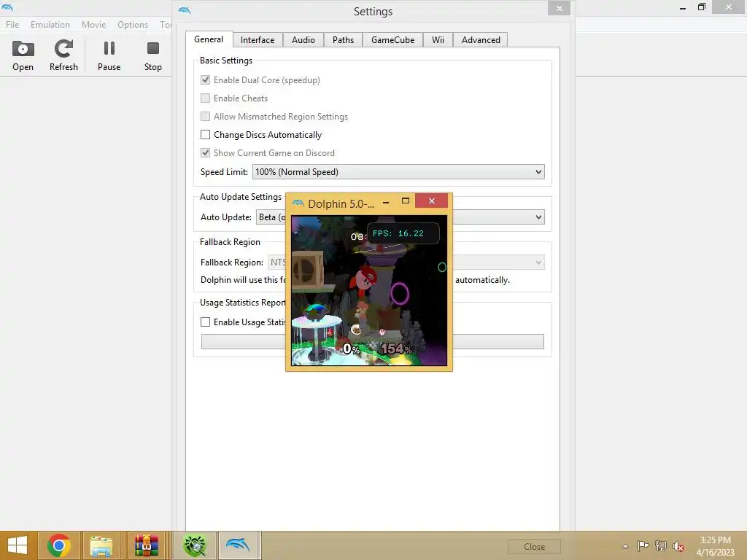Click the Close button in Settings
Viewport: 747px width, 560px height.
534,547
